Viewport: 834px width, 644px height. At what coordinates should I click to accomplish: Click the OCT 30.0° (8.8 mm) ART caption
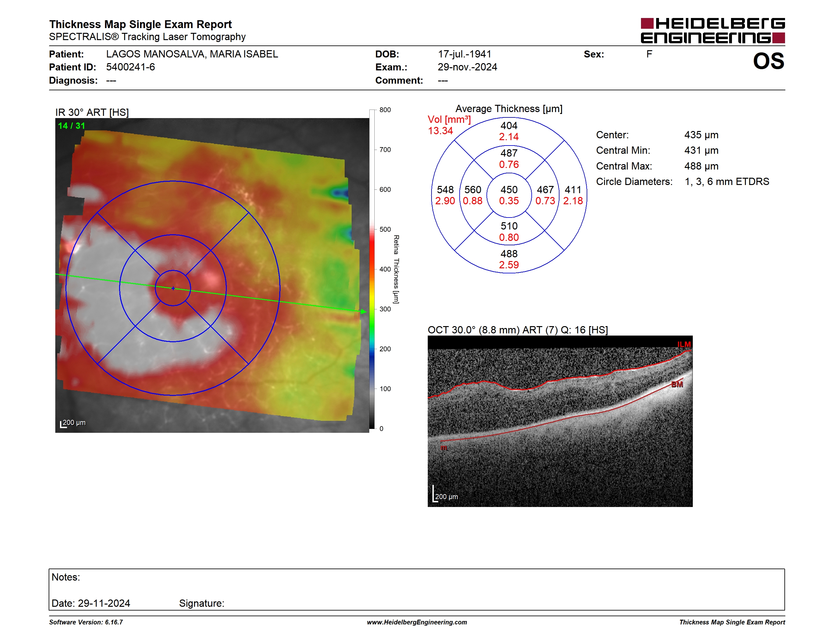pos(518,330)
